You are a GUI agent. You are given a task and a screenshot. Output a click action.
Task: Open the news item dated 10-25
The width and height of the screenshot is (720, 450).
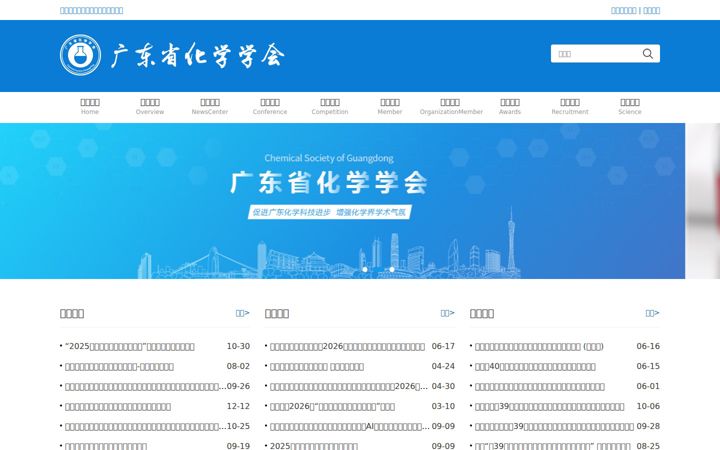(146, 427)
